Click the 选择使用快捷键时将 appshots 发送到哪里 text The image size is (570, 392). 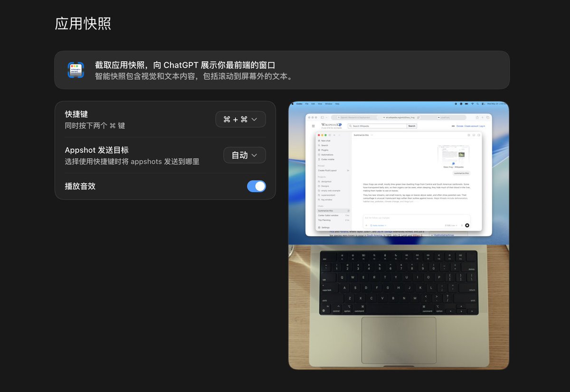(x=132, y=162)
